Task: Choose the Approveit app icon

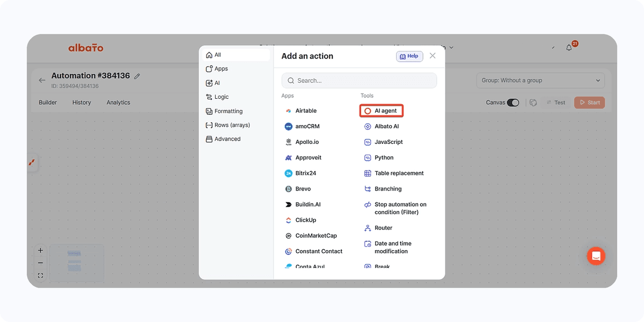Action: click(289, 158)
